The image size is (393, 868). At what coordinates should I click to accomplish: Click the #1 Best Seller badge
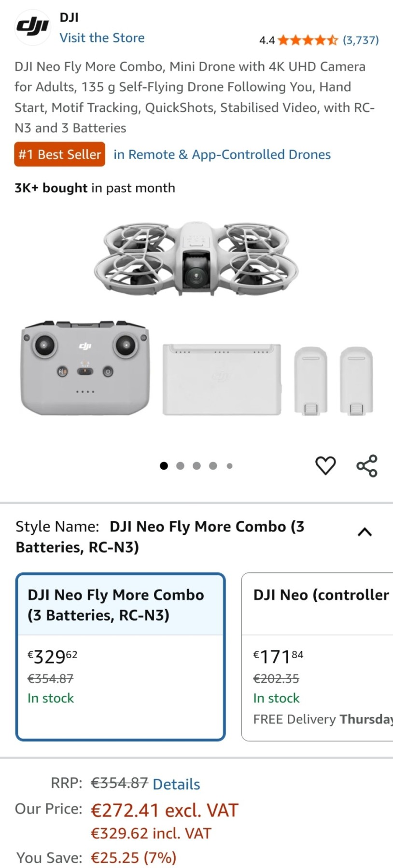pyautogui.click(x=60, y=154)
